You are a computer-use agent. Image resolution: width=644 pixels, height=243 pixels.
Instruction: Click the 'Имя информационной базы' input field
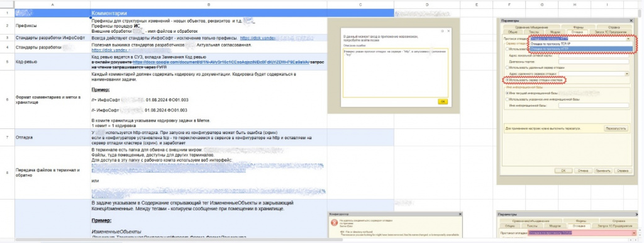point(594,106)
